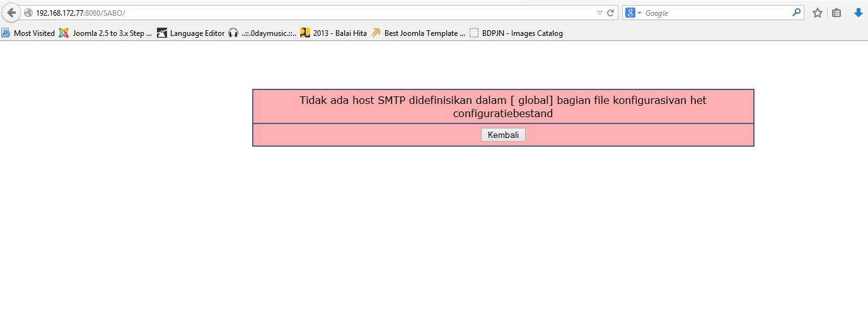868x313 pixels.
Task: Bookmark this page with the star icon
Action: click(x=818, y=13)
